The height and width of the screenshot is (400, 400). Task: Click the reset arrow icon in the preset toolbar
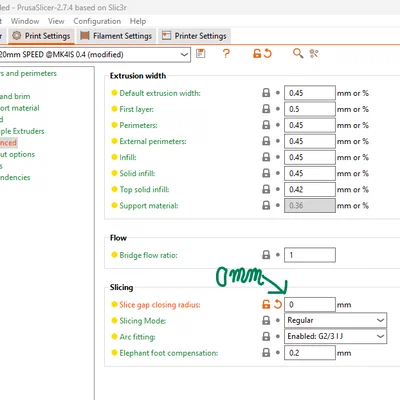268,53
